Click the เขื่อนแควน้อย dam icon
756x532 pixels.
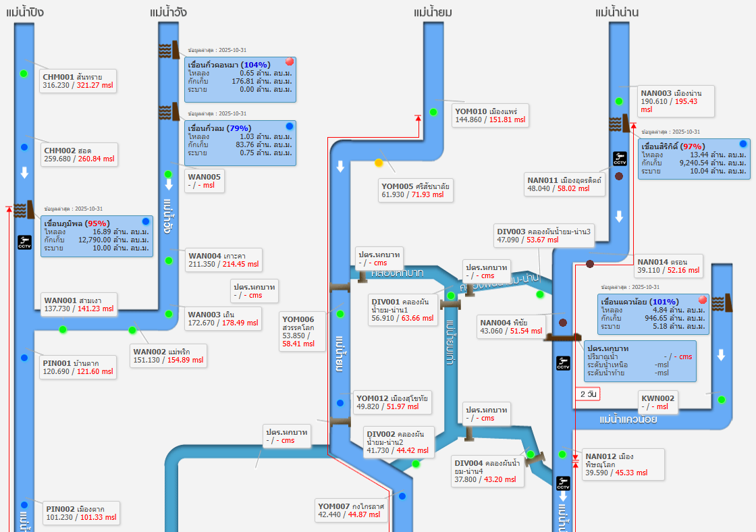click(722, 304)
